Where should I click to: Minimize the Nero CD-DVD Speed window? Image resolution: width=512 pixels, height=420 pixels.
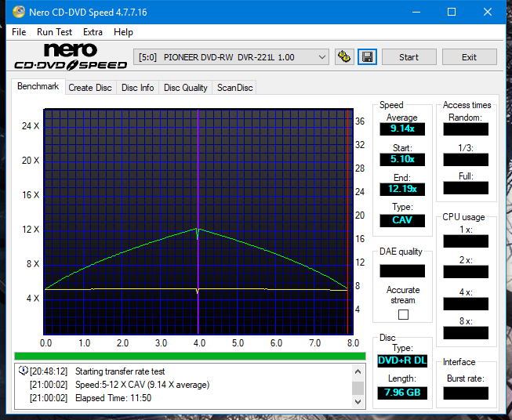(x=416, y=12)
